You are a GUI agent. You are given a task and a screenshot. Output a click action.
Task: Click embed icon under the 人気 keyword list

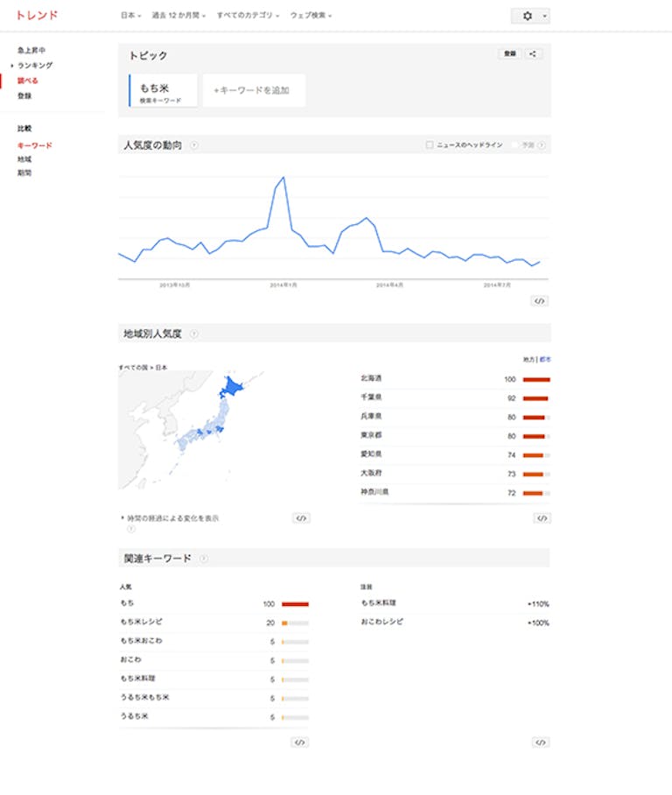pos(299,742)
